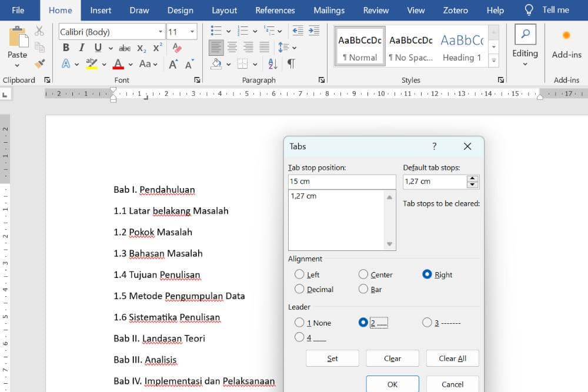Choose the Decimal alignment option

pos(300,289)
